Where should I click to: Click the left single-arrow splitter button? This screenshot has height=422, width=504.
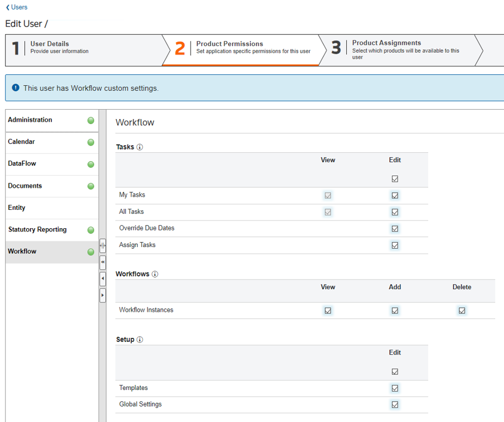102,279
